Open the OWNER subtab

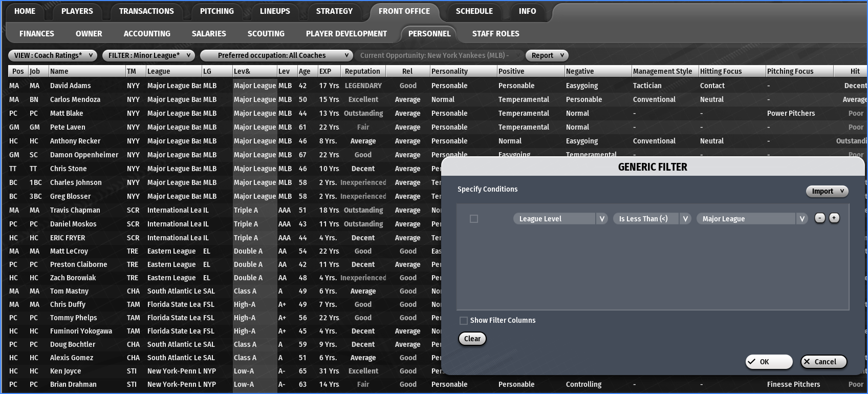(x=89, y=34)
